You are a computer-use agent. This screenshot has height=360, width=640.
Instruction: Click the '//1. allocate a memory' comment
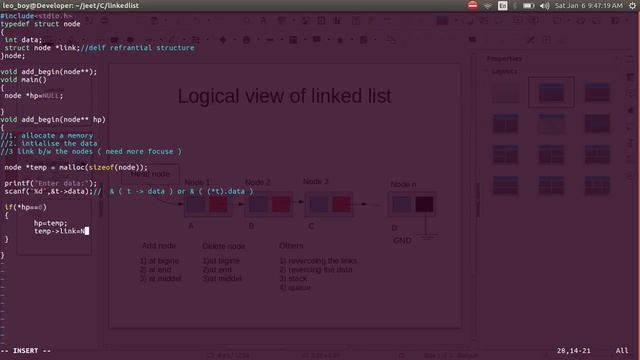pos(47,136)
